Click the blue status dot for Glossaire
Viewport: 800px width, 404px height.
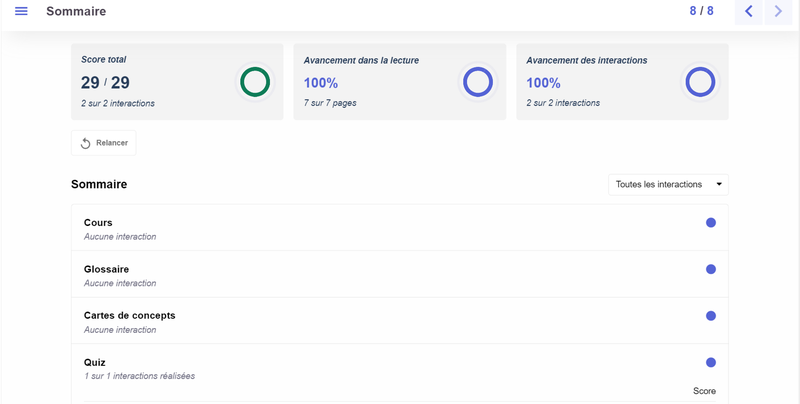pos(711,269)
